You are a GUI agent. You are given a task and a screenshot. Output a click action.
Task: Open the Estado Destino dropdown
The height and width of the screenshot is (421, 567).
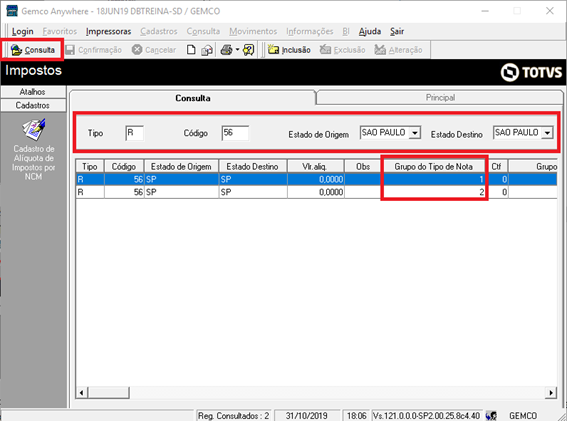[x=548, y=133]
